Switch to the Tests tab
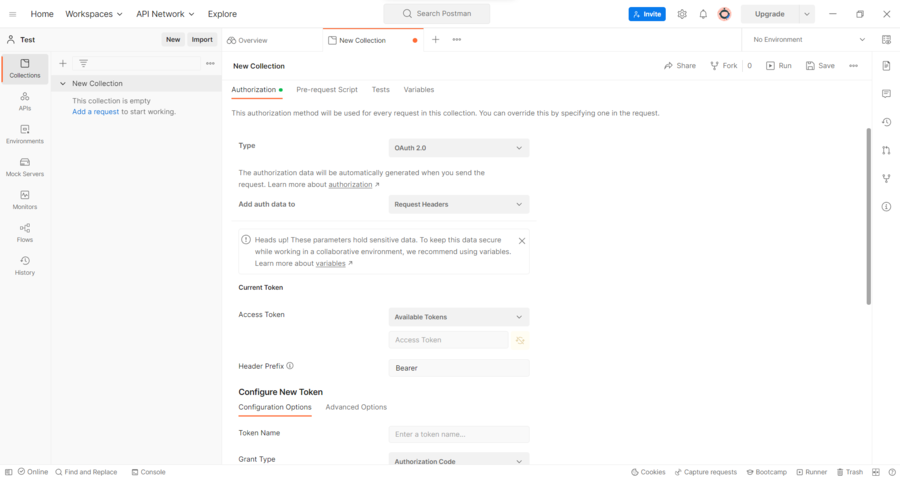Screen dimensions: 900x479 point(381,89)
